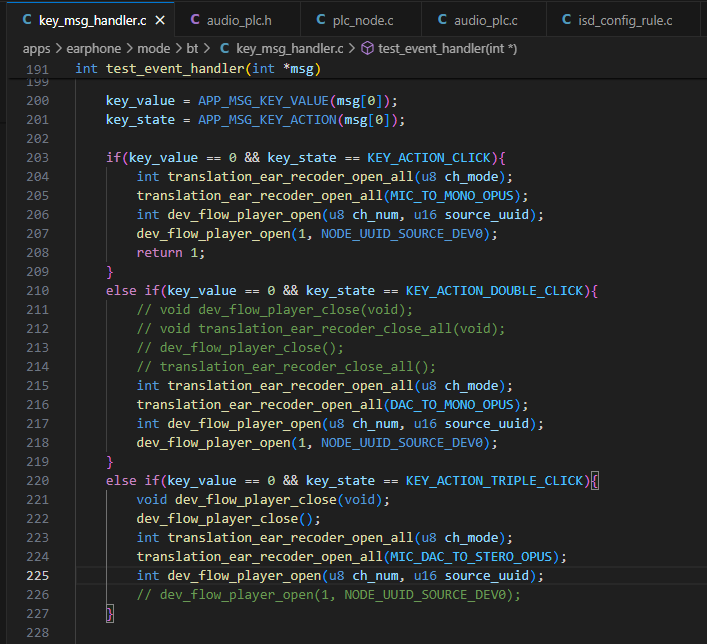Screen dimensions: 707x644
Task: Click key_state variable on line 201
Action: [x=140, y=120]
